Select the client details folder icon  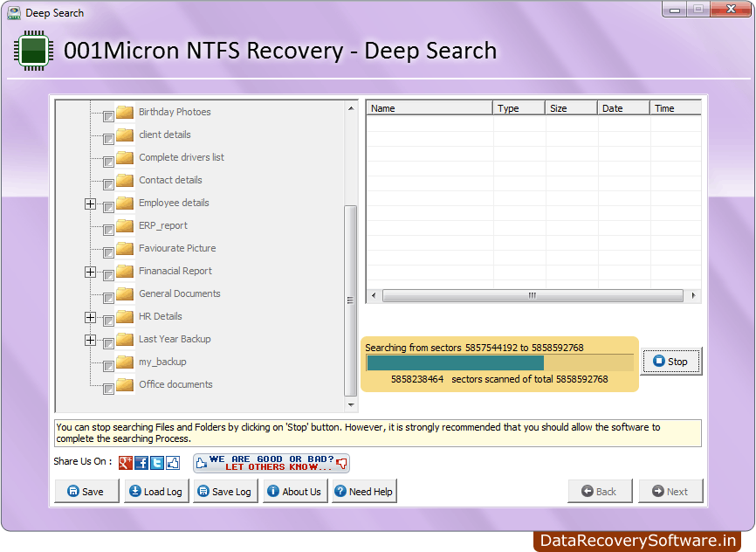[x=125, y=135]
